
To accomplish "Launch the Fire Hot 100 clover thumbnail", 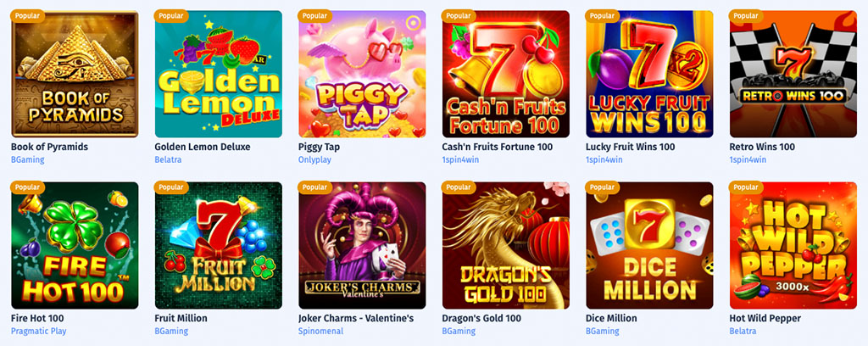I will (75, 245).
